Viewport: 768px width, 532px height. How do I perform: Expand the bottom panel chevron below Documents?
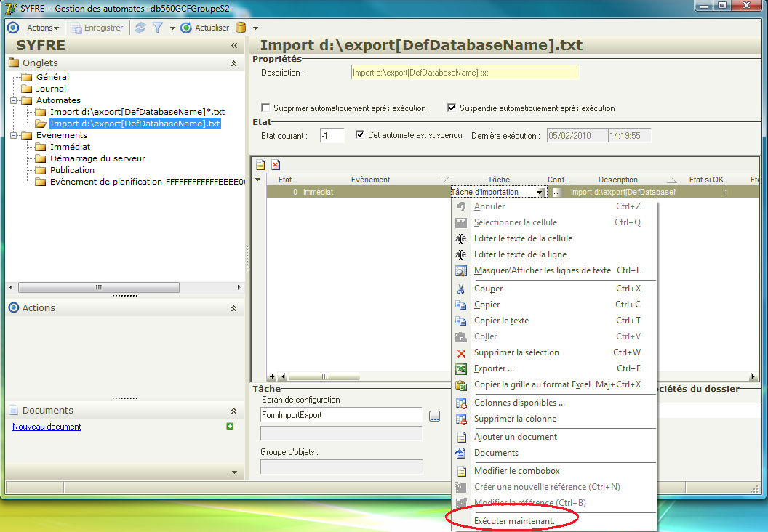point(234,472)
